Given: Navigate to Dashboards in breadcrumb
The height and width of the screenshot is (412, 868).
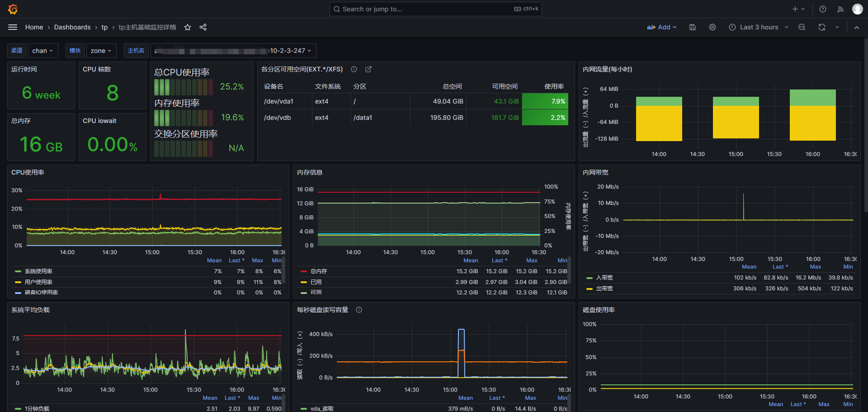Looking at the screenshot, I should [x=72, y=27].
